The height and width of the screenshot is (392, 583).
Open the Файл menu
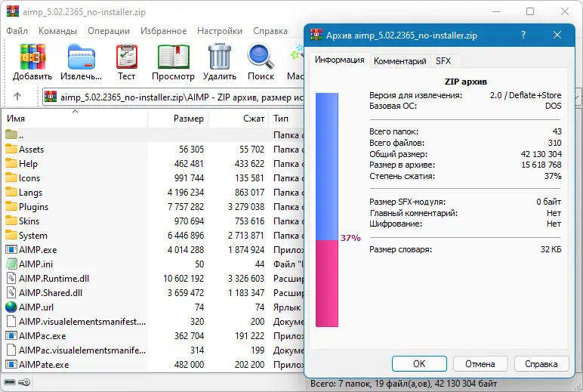(17, 31)
